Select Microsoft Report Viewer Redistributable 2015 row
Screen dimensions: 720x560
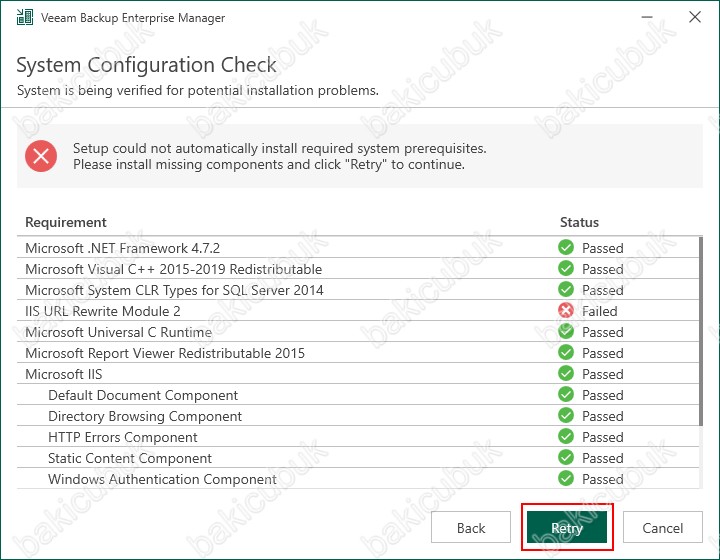pyautogui.click(x=358, y=353)
